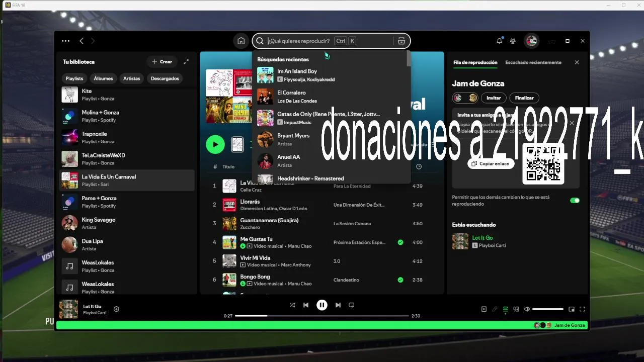Go forward with the right arrow

click(93, 41)
